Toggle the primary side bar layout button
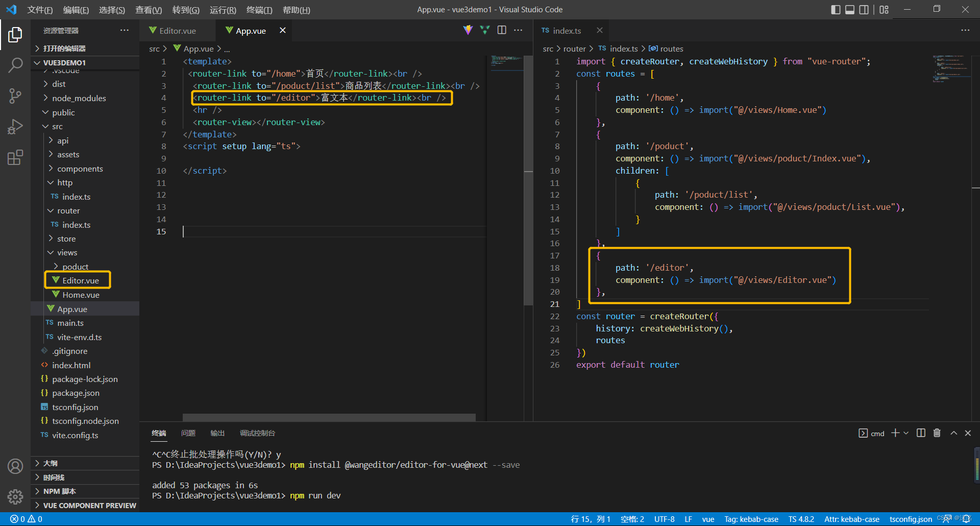 click(836, 10)
